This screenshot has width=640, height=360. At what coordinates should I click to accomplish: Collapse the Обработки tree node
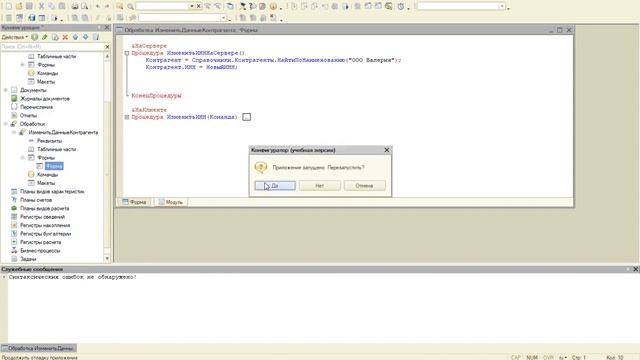(x=6, y=124)
